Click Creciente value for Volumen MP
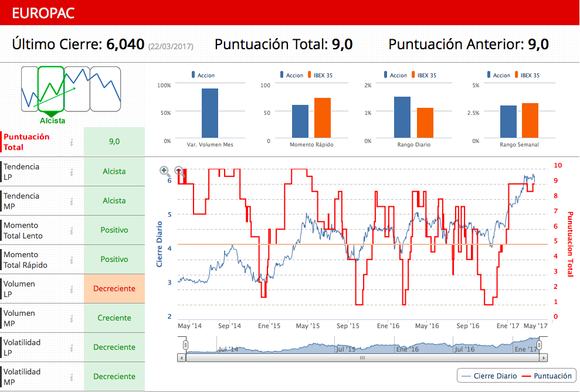580x392 pixels. click(x=114, y=318)
